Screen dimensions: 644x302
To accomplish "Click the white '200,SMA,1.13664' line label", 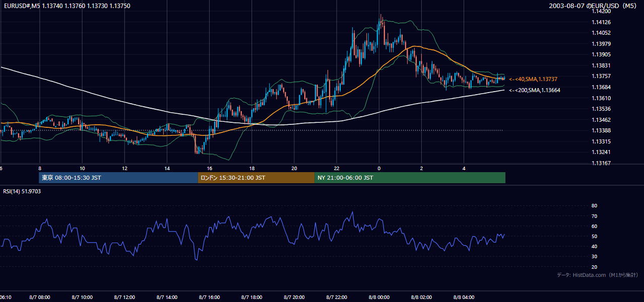I will pos(535,90).
